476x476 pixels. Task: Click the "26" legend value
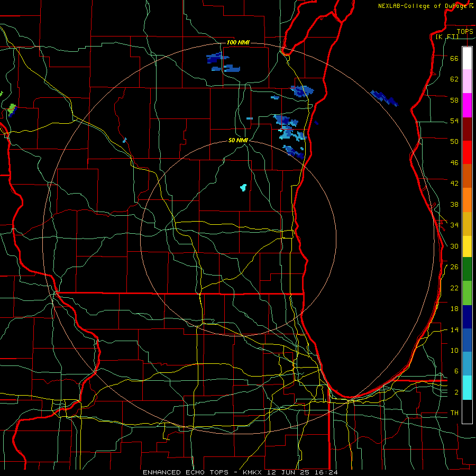pyautogui.click(x=454, y=267)
